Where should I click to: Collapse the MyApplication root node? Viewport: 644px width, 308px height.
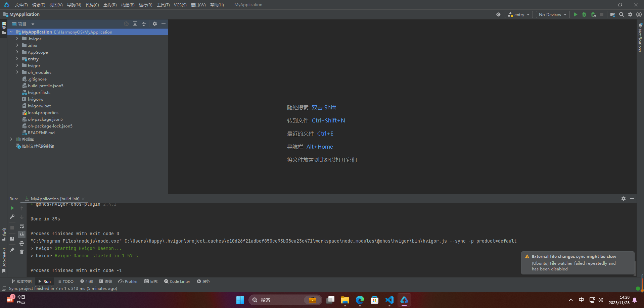coord(11,32)
